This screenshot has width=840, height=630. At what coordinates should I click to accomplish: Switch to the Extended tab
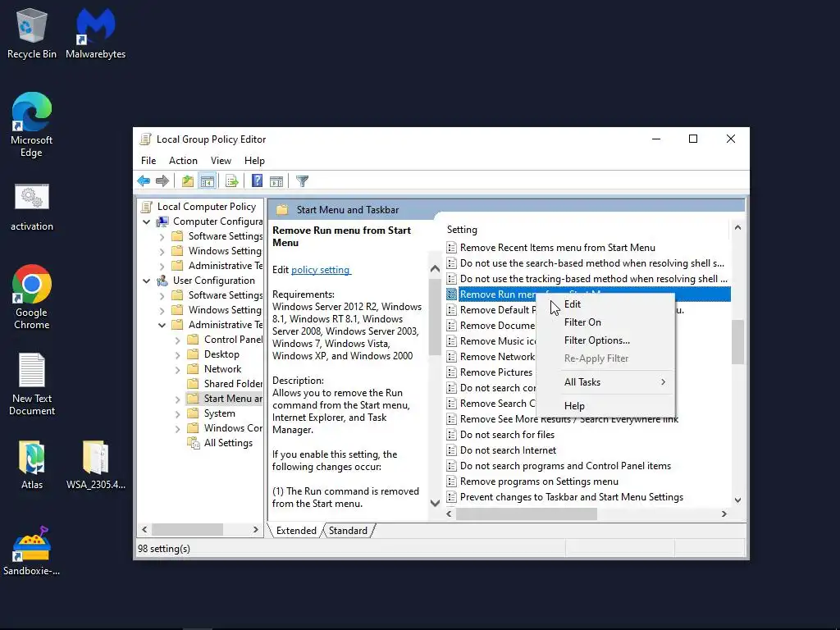coord(295,531)
